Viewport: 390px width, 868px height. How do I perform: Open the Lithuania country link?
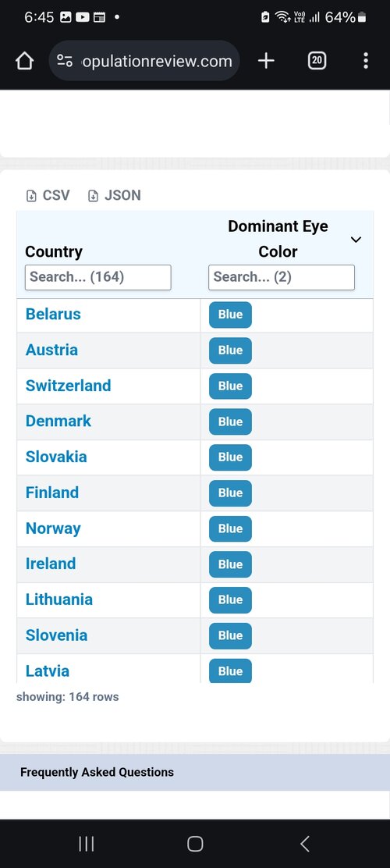click(59, 599)
